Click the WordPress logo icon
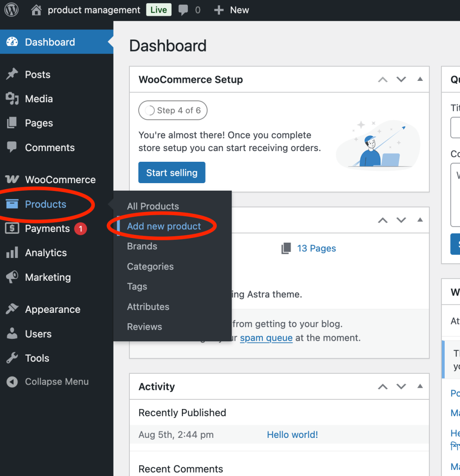The width and height of the screenshot is (460, 476). click(x=11, y=10)
